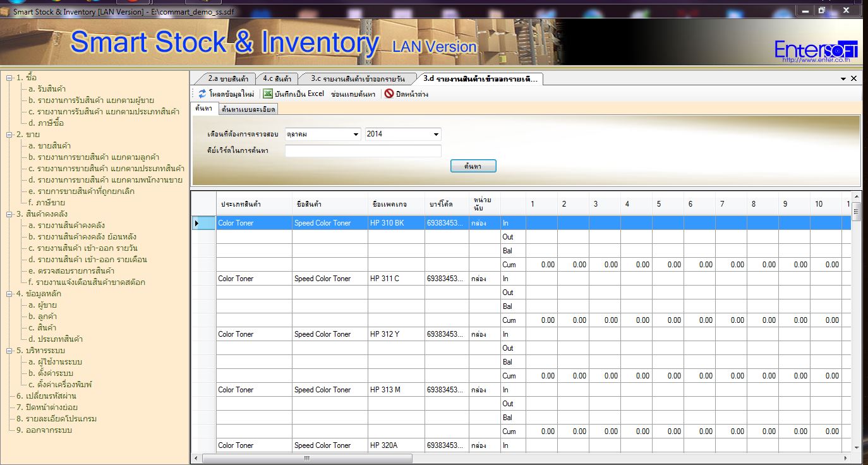Select 9. ออกจากระบบ to log out
This screenshot has height=465, width=868.
[44, 430]
